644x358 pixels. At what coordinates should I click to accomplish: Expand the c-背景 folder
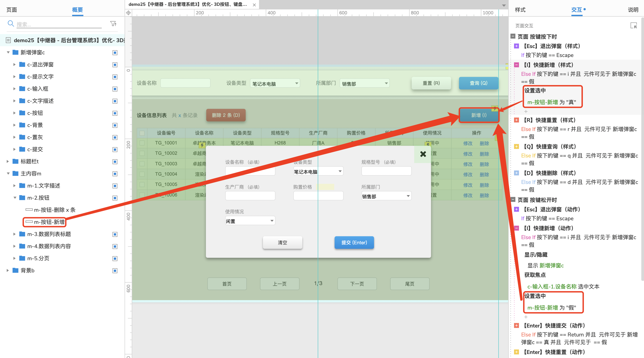click(x=15, y=125)
